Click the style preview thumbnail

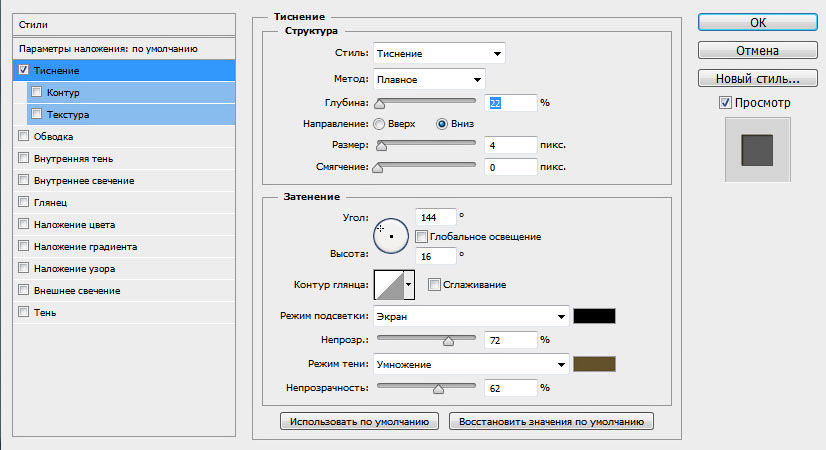tap(758, 150)
